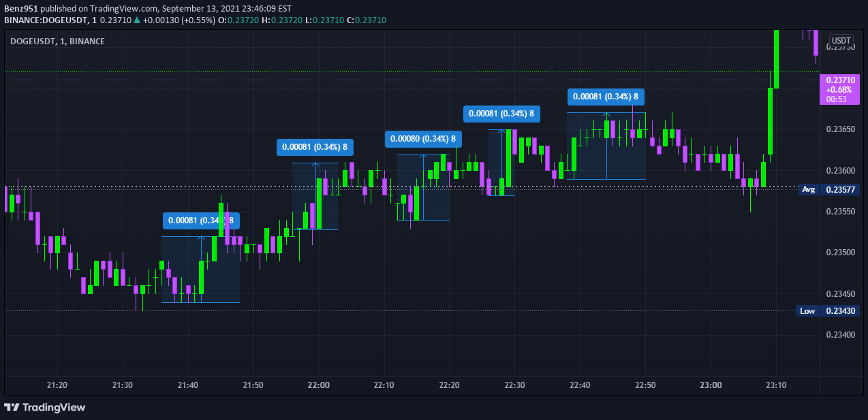868x420 pixels.
Task: Click the 0.23430 low price value
Action: click(840, 311)
